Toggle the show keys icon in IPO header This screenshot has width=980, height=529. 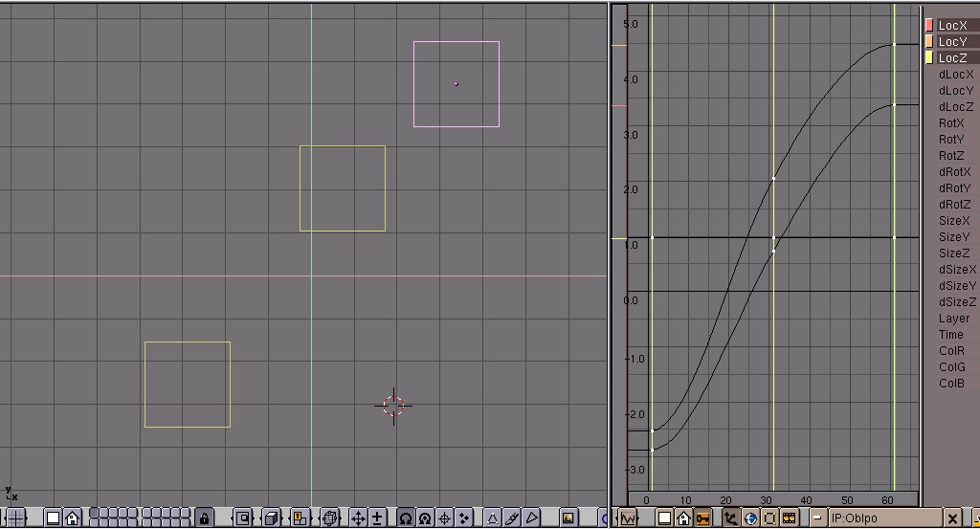703,518
